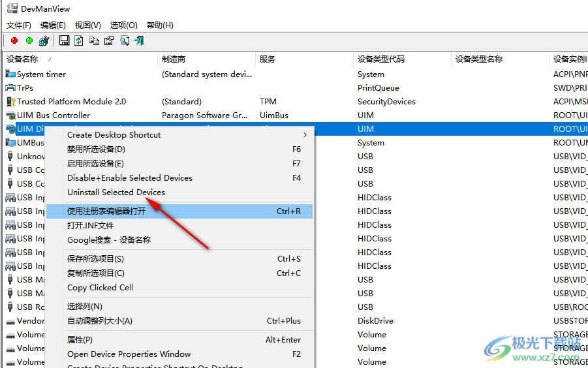Click the Trusted Platform Module key icon
Image resolution: width=588 pixels, height=368 pixels.
10,101
